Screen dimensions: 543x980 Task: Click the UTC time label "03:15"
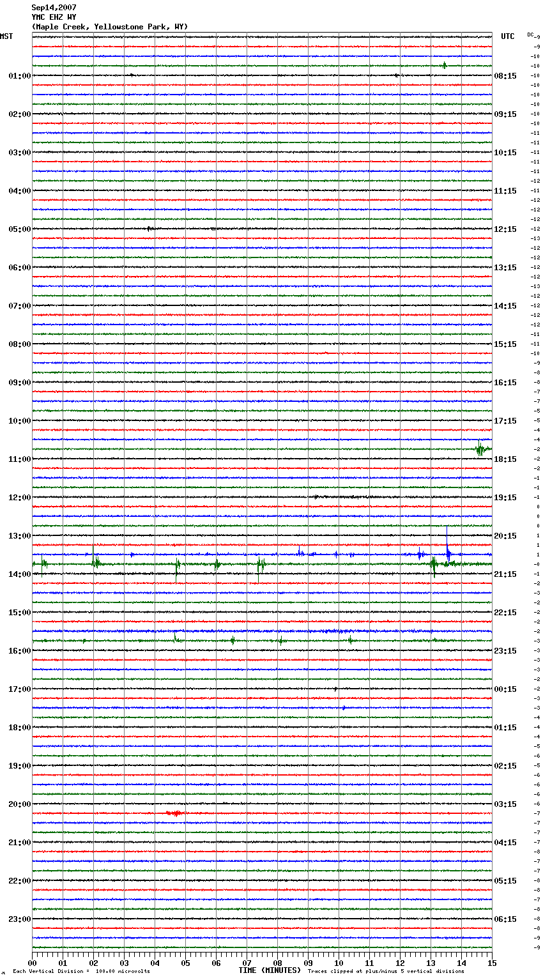tap(505, 804)
